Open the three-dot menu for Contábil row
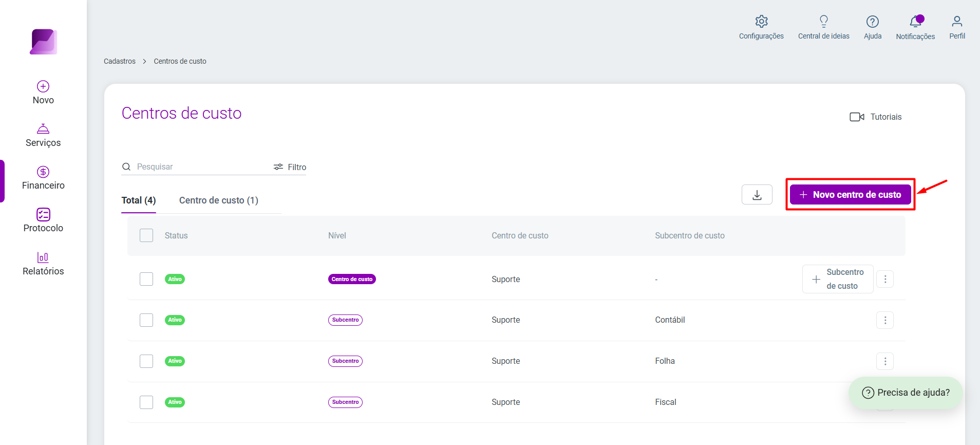Screen dimensions: 980x445 coord(884,320)
